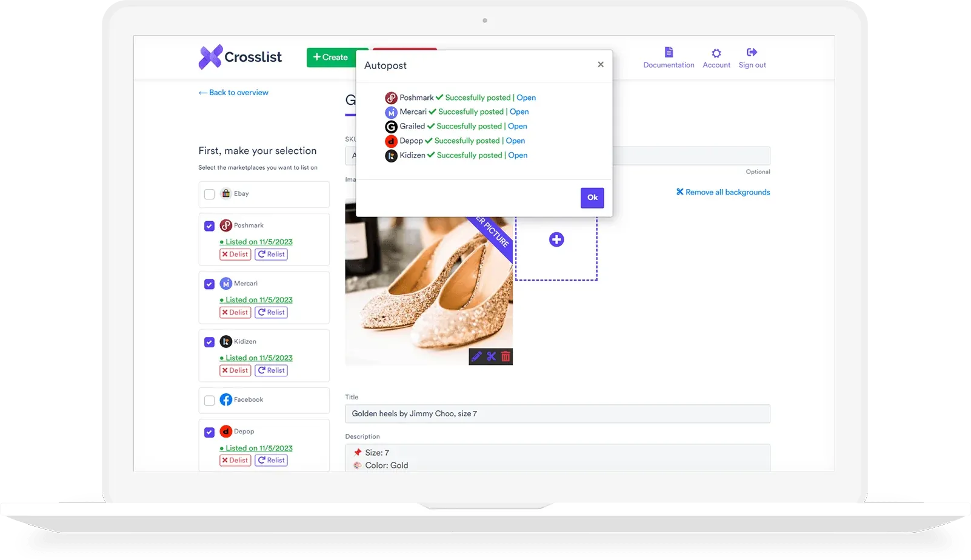Enable the Facebook marketplace checkbox
The width and height of the screenshot is (971, 560).
[209, 400]
